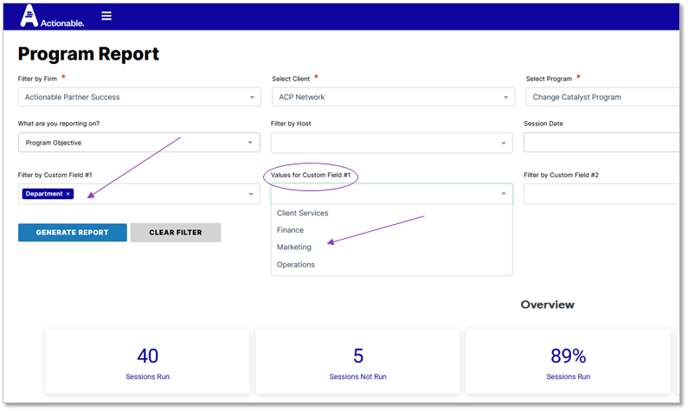Image resolution: width=688 pixels, height=411 pixels.
Task: Click the 5 Sessions Not Run card
Action: click(358, 361)
